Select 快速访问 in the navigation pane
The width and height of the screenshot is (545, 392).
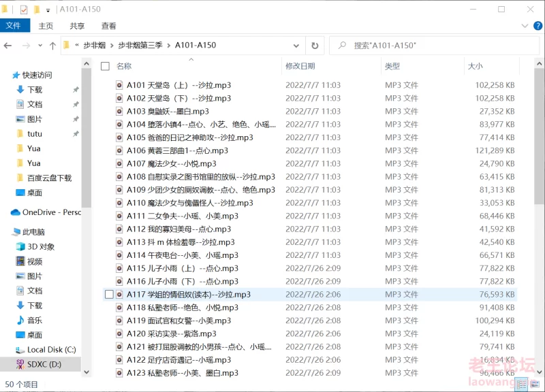point(37,75)
